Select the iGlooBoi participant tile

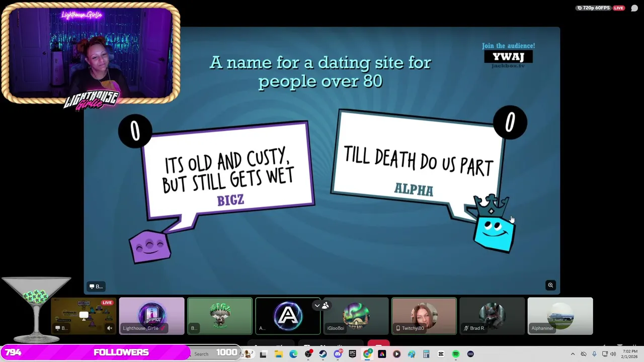(x=356, y=316)
